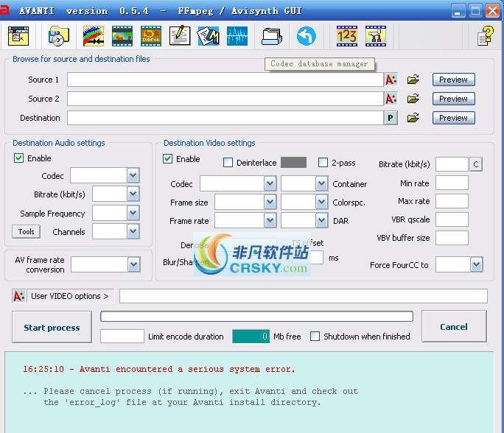Click the Limit encode duration input field

point(122,337)
